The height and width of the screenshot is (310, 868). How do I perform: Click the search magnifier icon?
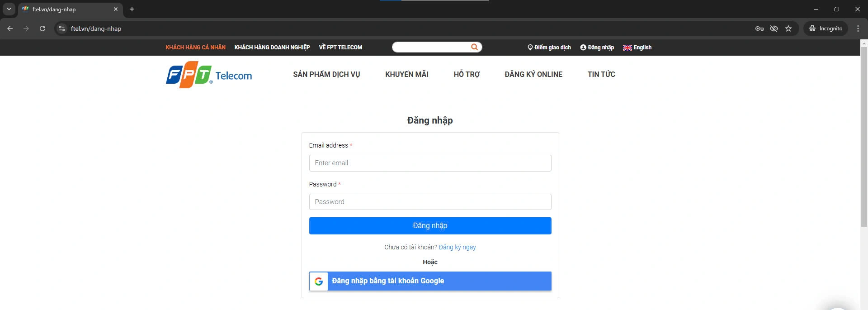click(x=474, y=47)
